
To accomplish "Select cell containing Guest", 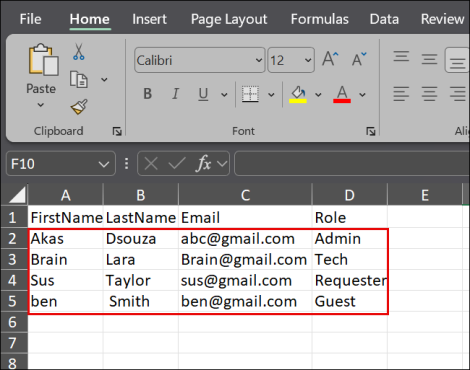I will pyautogui.click(x=350, y=301).
